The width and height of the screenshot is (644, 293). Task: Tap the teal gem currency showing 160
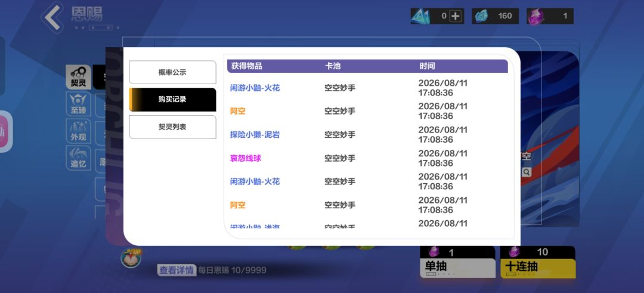point(495,16)
